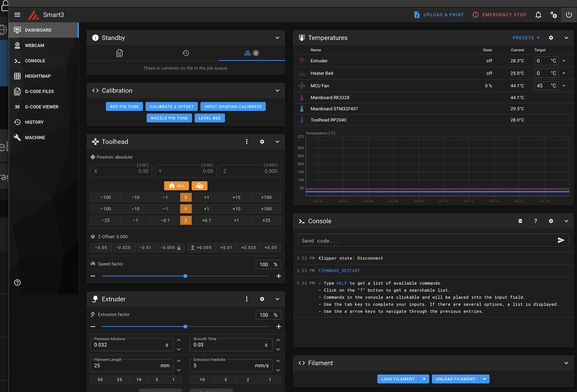The image size is (577, 392).
Task: Click the Smart3 logo icon
Action: pyautogui.click(x=33, y=15)
